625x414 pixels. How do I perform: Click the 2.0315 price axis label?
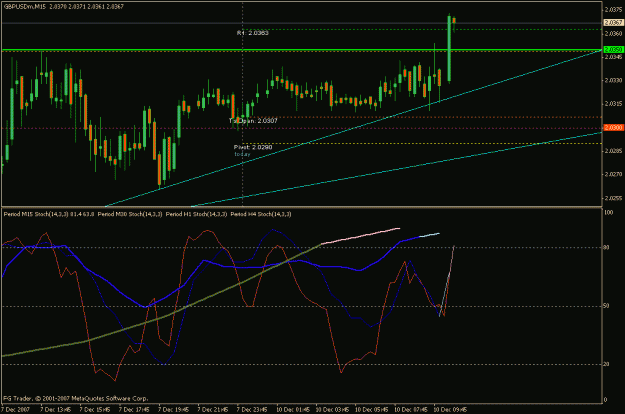[613, 104]
